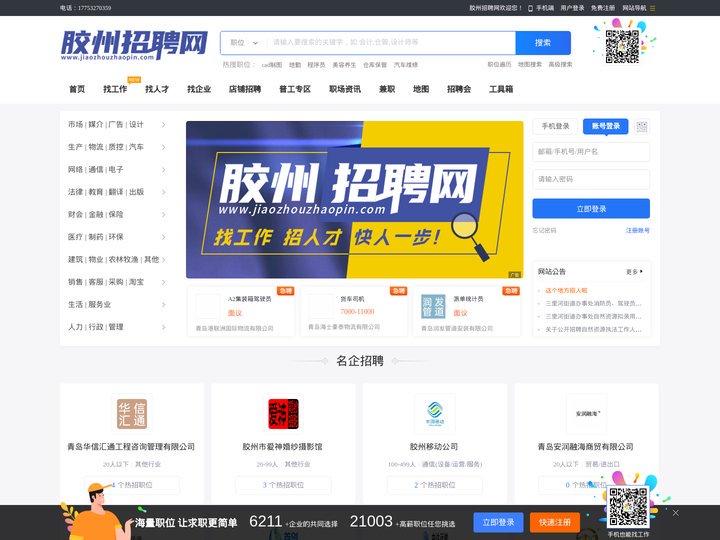Click the 立即登录 button in login panel

[x=591, y=208]
